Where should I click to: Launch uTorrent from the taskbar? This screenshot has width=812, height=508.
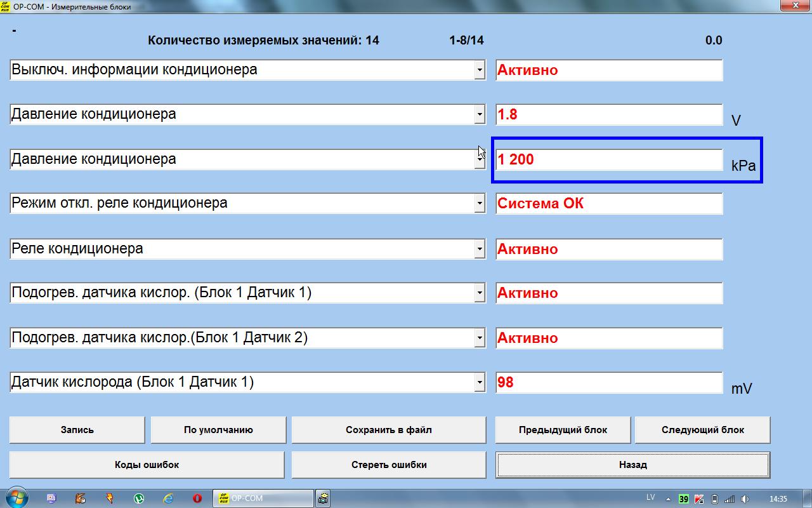coord(138,498)
